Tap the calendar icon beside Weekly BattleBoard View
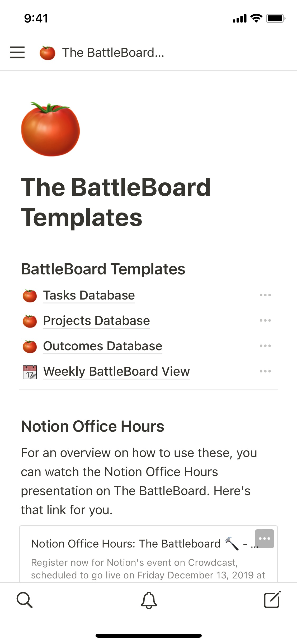The image size is (297, 644). [30, 372]
